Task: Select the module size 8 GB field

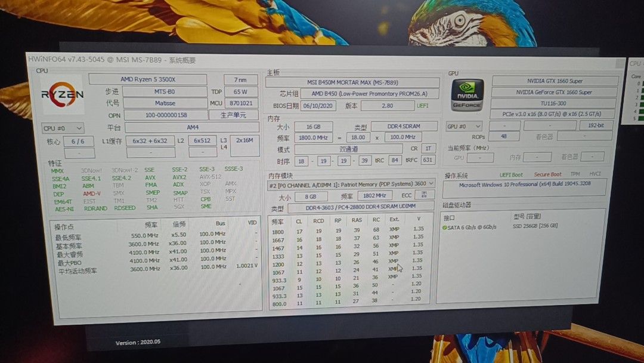Action: (311, 196)
